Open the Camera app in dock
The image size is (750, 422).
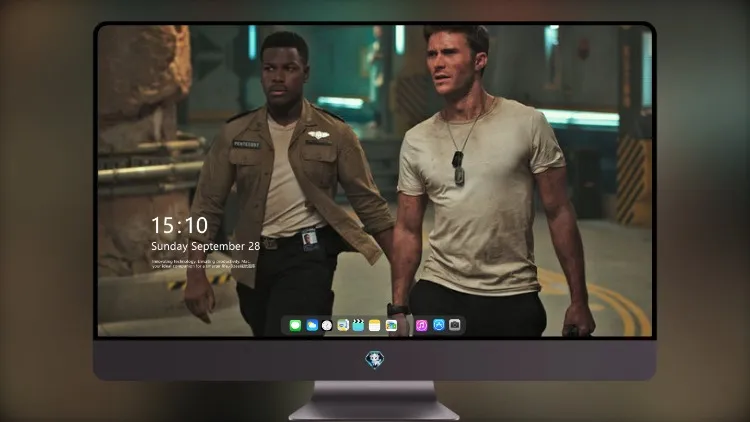(x=455, y=325)
